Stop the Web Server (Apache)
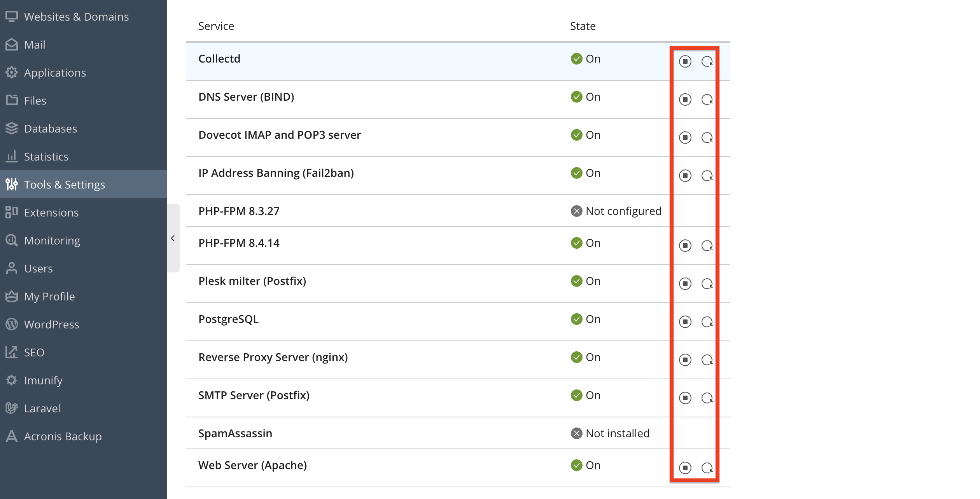980x499 pixels. pyautogui.click(x=685, y=468)
